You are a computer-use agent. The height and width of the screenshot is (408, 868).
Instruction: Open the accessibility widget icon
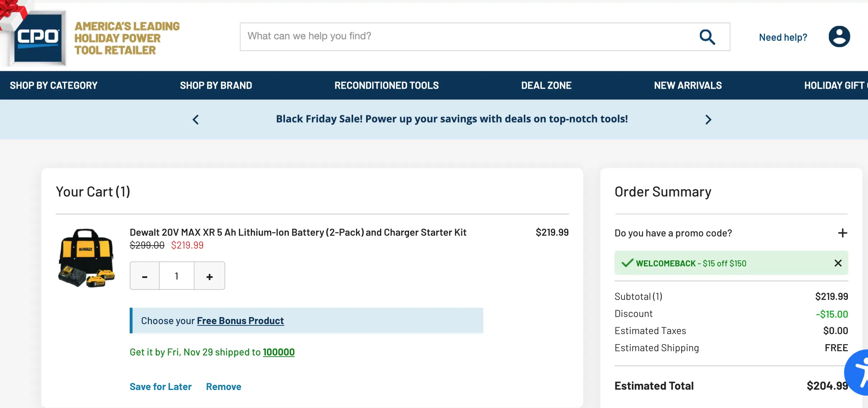coord(859,372)
